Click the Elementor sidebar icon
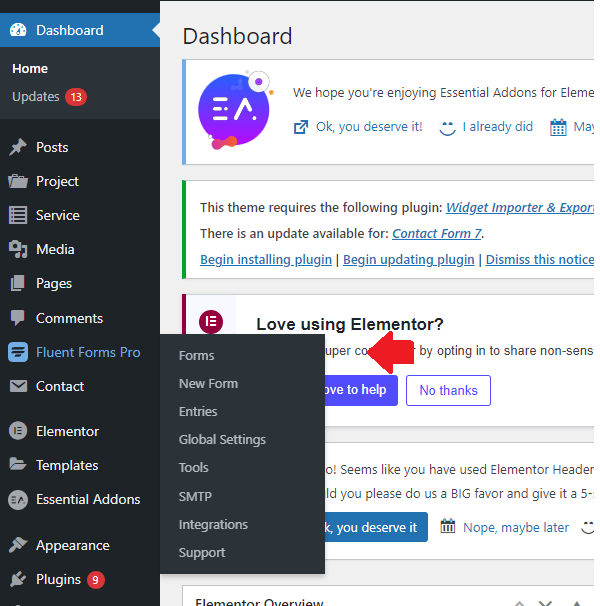This screenshot has height=606, width=600. click(x=18, y=431)
